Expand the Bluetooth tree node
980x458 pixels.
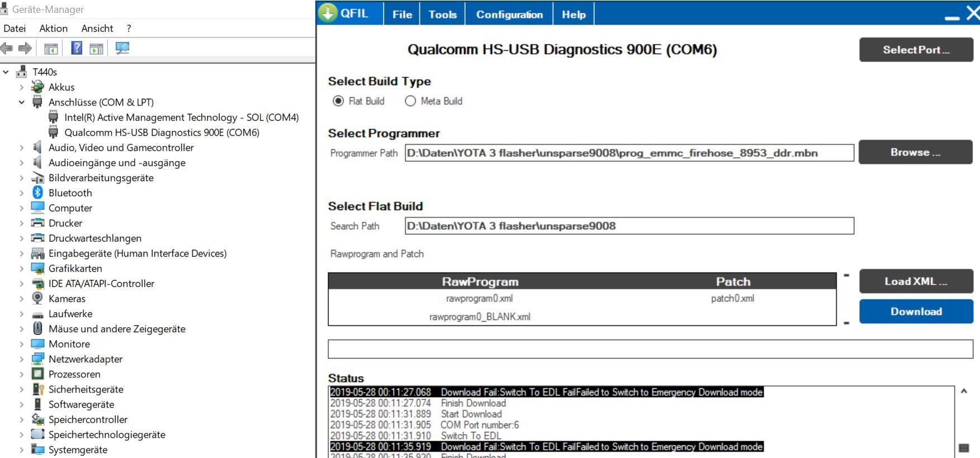(21, 192)
